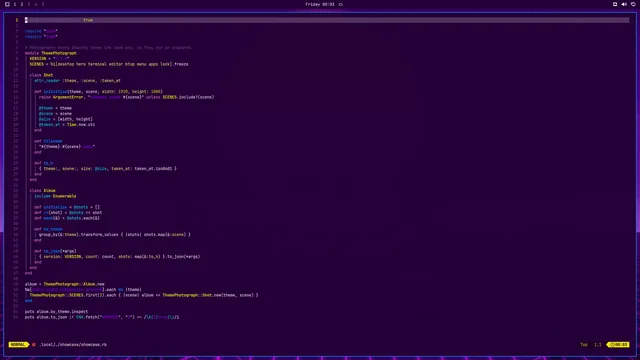
Task: Open the launcher icon in the top bar
Action: [7, 4]
